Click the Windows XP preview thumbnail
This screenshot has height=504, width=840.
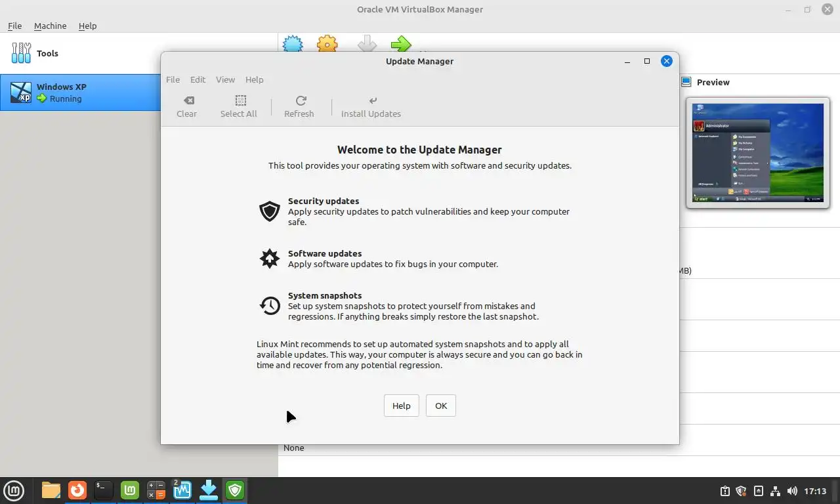758,153
